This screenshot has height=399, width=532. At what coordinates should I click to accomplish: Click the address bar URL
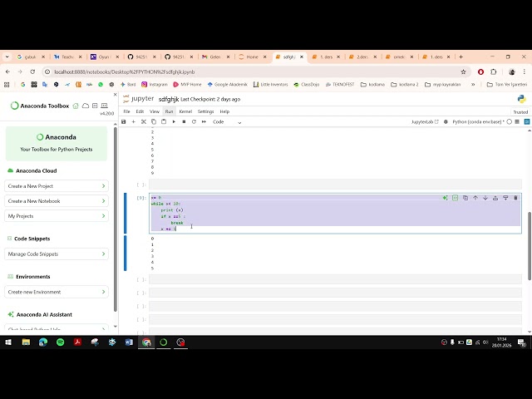[x=125, y=72]
